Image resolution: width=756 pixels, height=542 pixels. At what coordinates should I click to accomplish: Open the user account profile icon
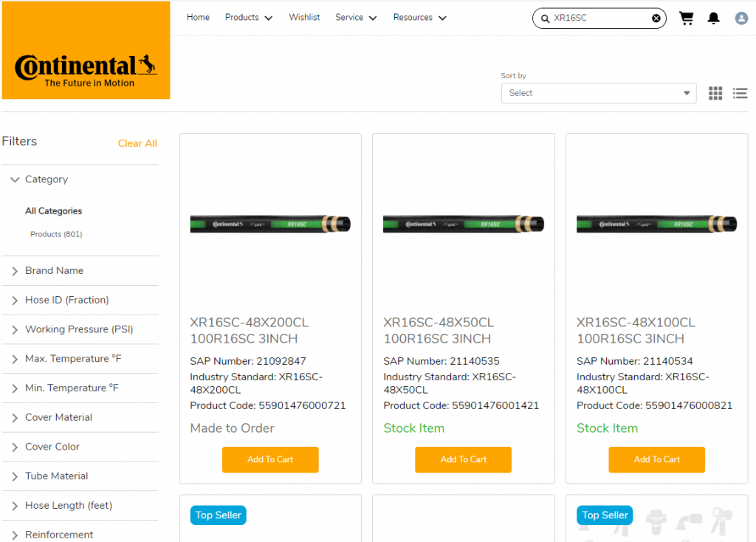pyautogui.click(x=741, y=18)
